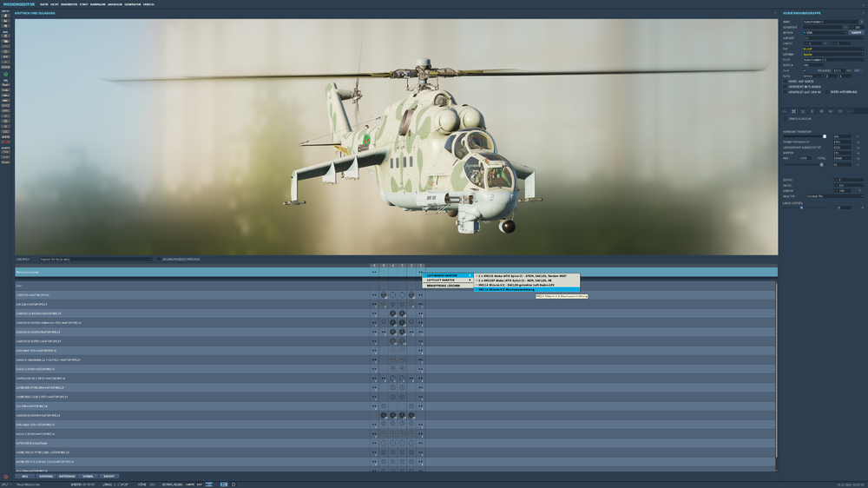The width and height of the screenshot is (868, 488).
Task: Click the Bord-# number field
Action: click(x=813, y=65)
